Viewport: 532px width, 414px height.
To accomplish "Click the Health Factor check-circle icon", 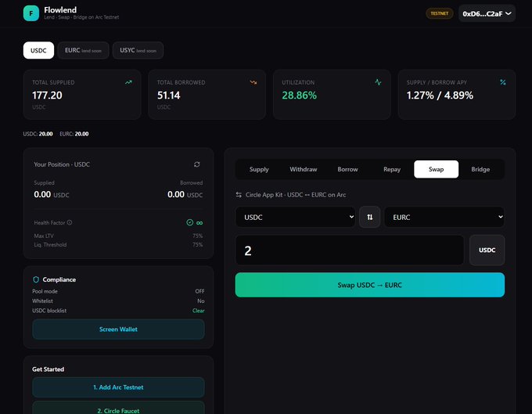I will pos(189,222).
